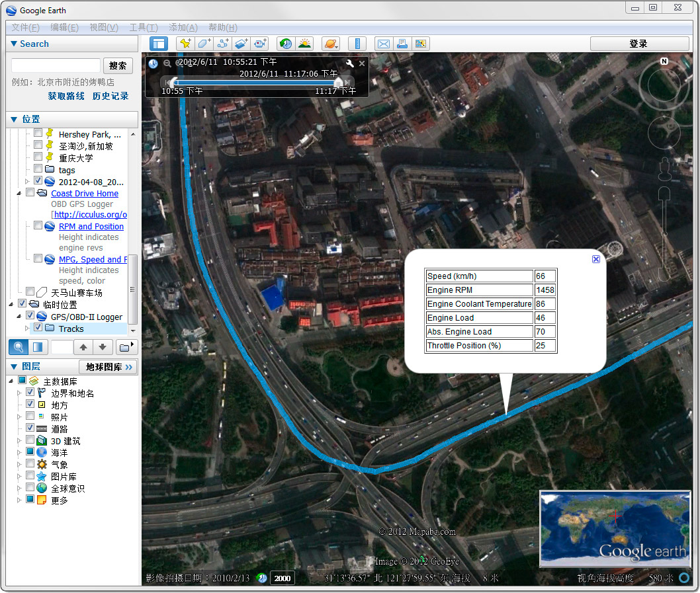Expand the 3D 建筑 layer entry
The height and width of the screenshot is (593, 700).
pos(19,440)
